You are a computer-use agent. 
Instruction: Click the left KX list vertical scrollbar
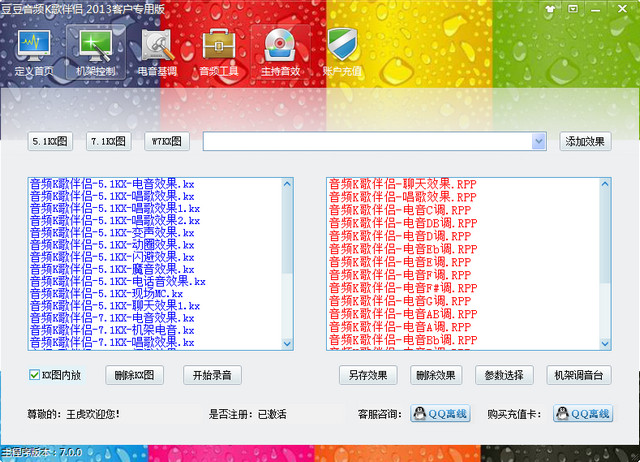[289, 263]
